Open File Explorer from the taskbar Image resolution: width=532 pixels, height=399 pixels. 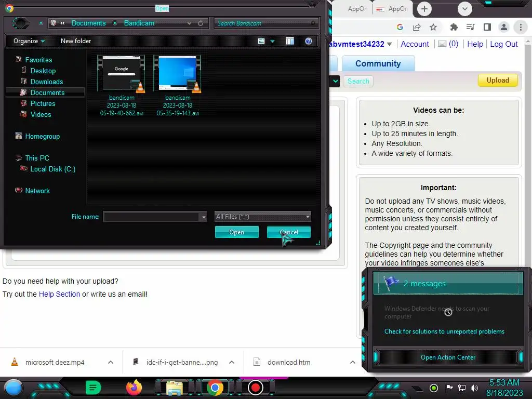175,388
